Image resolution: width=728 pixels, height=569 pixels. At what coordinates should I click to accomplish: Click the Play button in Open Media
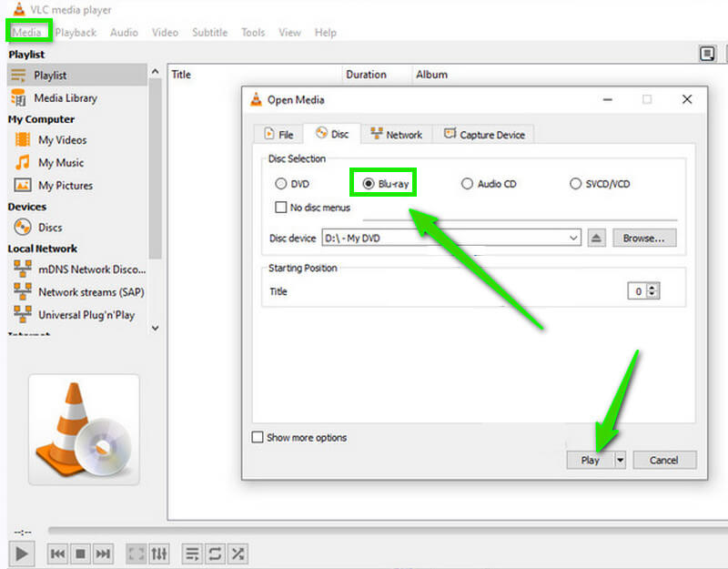click(x=590, y=460)
